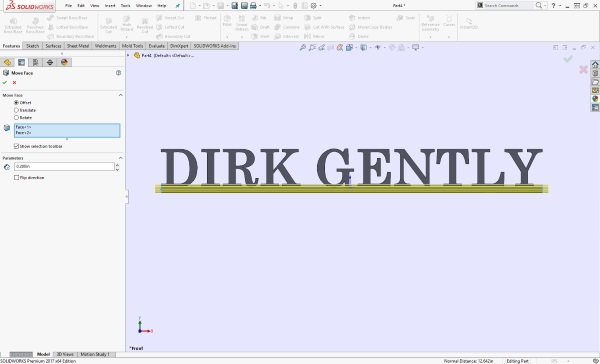Viewport: 600px width, 364px height.
Task: Switch to the Weldments ribbon tab
Action: click(105, 46)
